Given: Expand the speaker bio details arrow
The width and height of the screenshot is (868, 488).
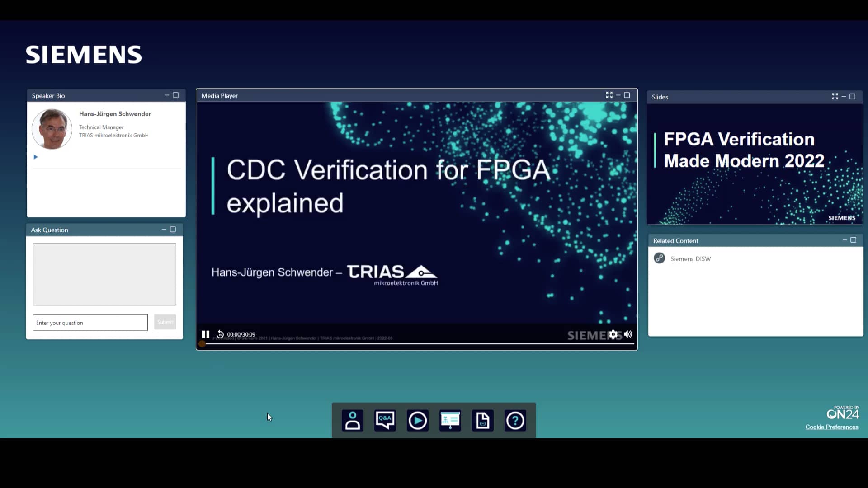Looking at the screenshot, I should pyautogui.click(x=35, y=157).
